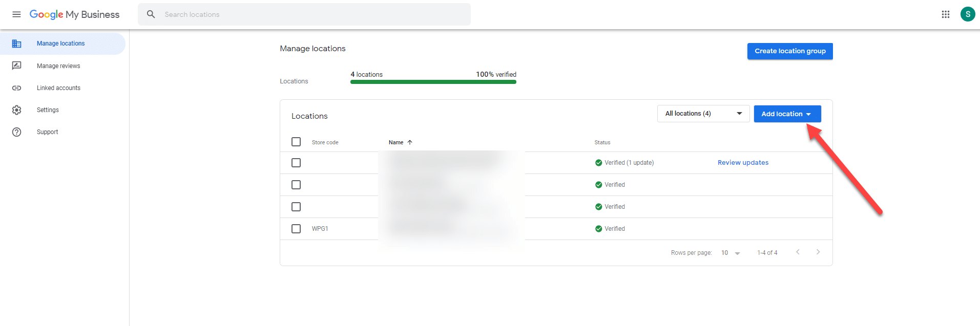Click the Settings gear icon
Image resolution: width=980 pixels, height=326 pixels.
17,110
